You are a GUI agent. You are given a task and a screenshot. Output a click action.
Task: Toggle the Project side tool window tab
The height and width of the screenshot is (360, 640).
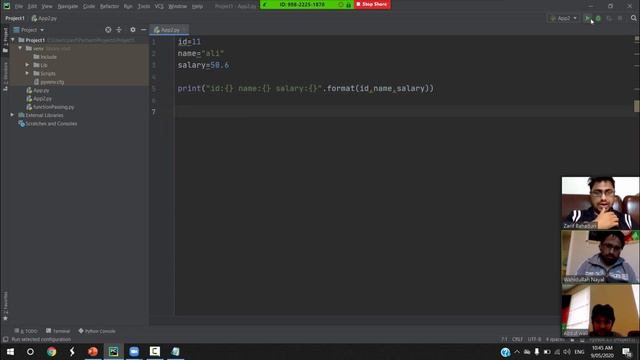(5, 40)
